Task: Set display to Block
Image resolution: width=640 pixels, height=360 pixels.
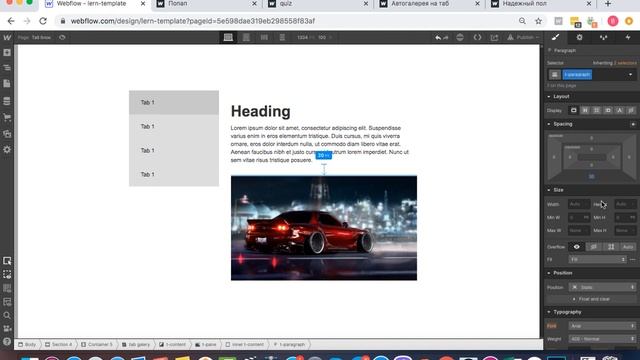Action: 573,111
